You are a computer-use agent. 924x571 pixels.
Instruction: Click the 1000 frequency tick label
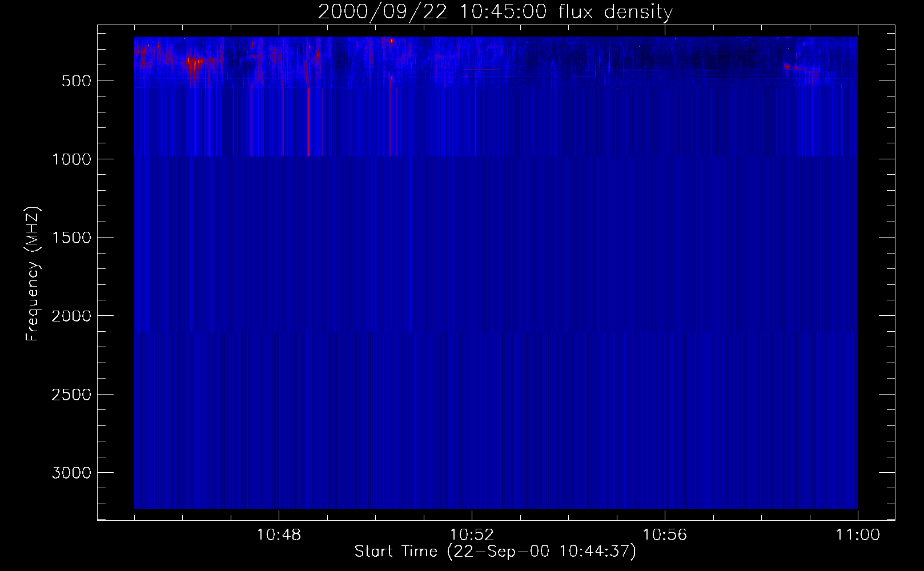coord(71,159)
